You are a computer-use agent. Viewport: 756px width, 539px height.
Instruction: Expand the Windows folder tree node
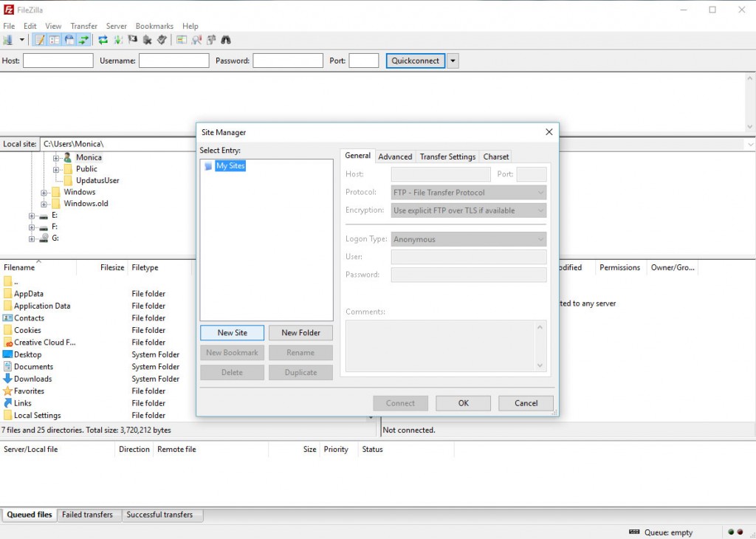(44, 193)
